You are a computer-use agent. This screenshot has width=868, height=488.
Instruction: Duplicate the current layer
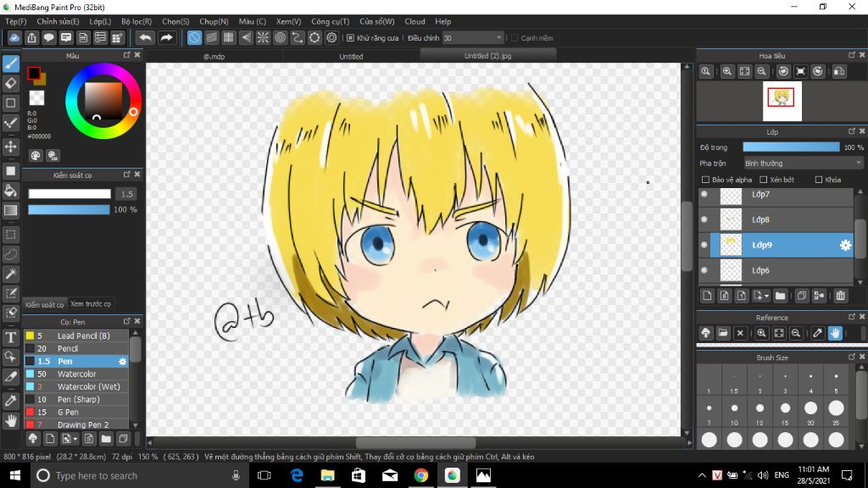pyautogui.click(x=801, y=296)
